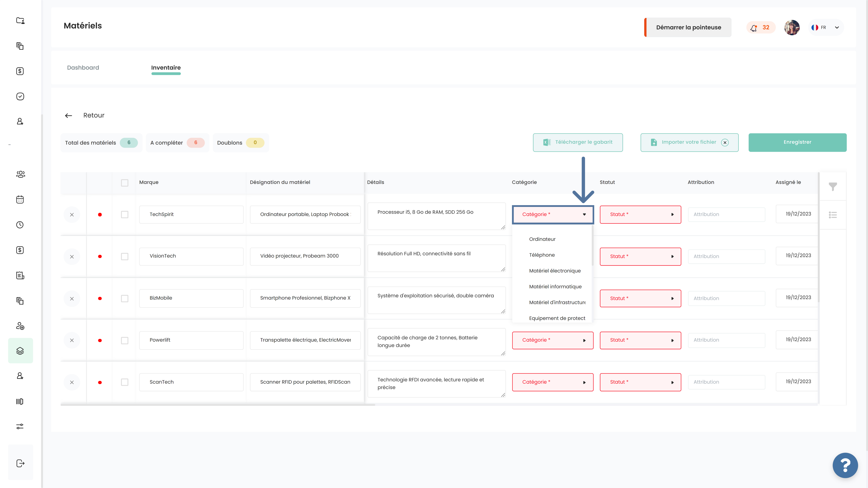Image resolution: width=868 pixels, height=488 pixels.
Task: Choose Equipement de protection option
Action: (x=557, y=318)
